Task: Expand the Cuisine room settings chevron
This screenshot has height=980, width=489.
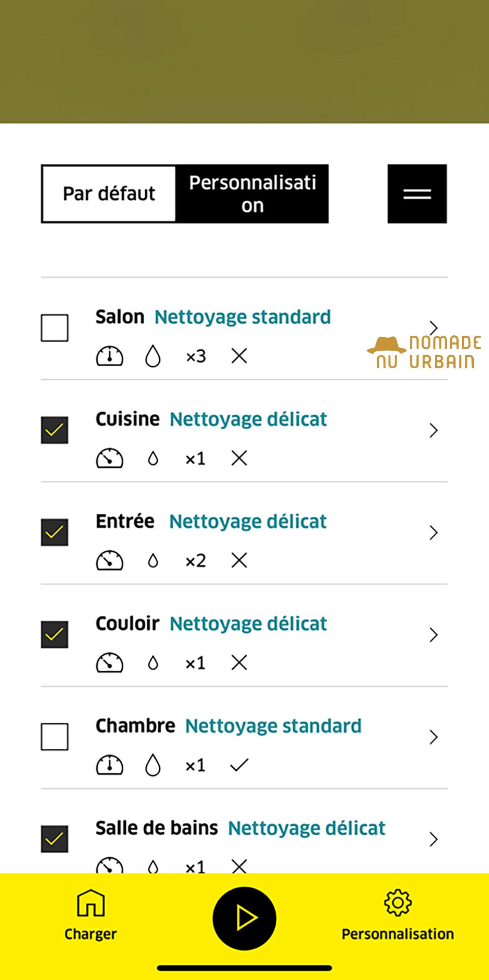Action: coord(433,430)
